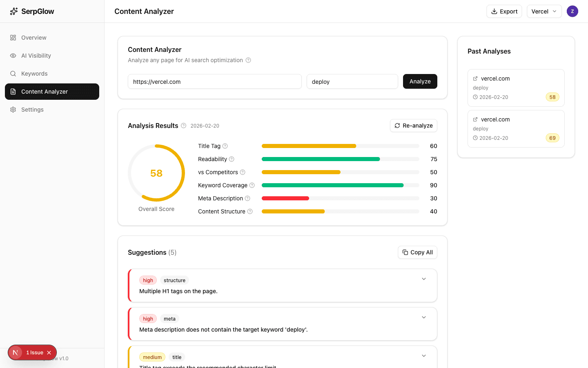Select the Content Analyzer document icon
588x368 pixels.
[x=13, y=92]
